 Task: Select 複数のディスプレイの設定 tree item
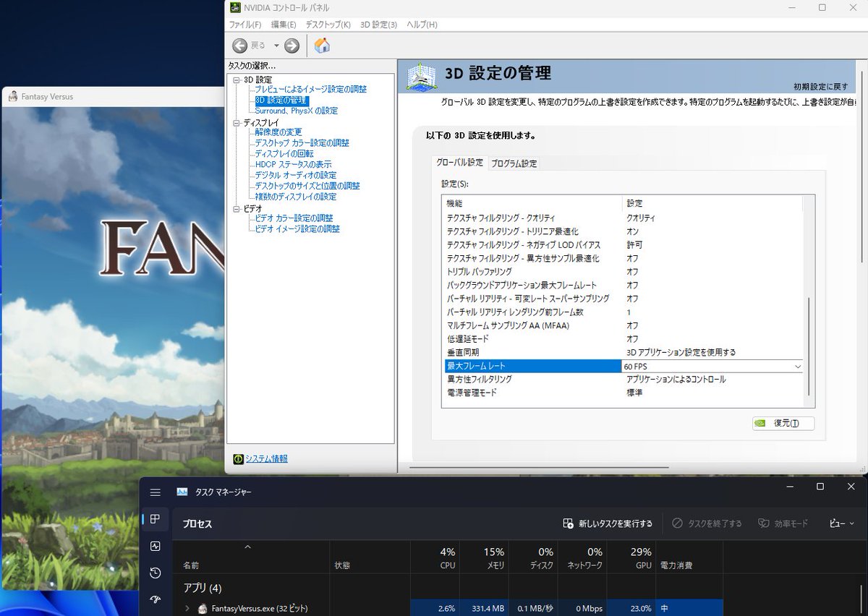(x=295, y=197)
